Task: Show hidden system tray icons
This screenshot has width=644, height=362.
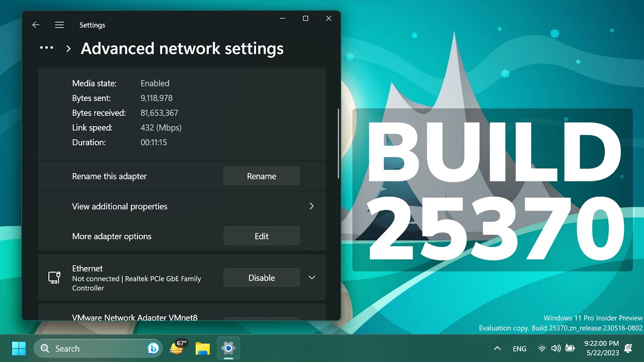Action: click(497, 348)
